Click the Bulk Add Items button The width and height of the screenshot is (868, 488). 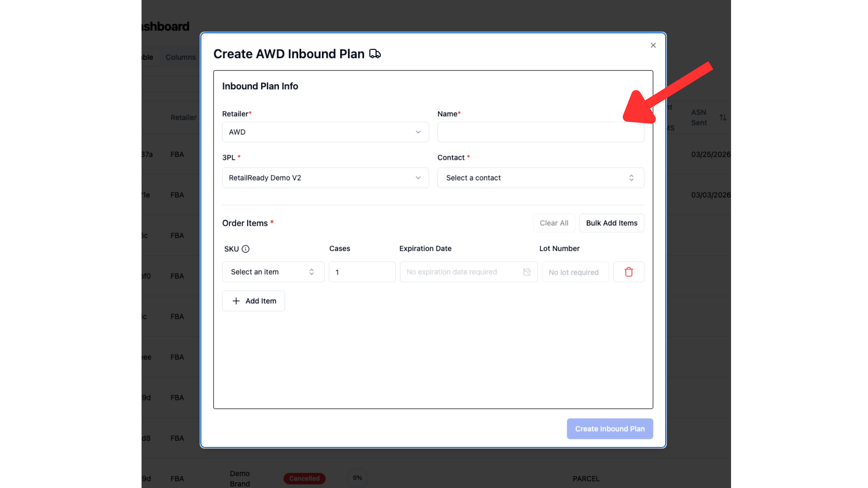612,223
